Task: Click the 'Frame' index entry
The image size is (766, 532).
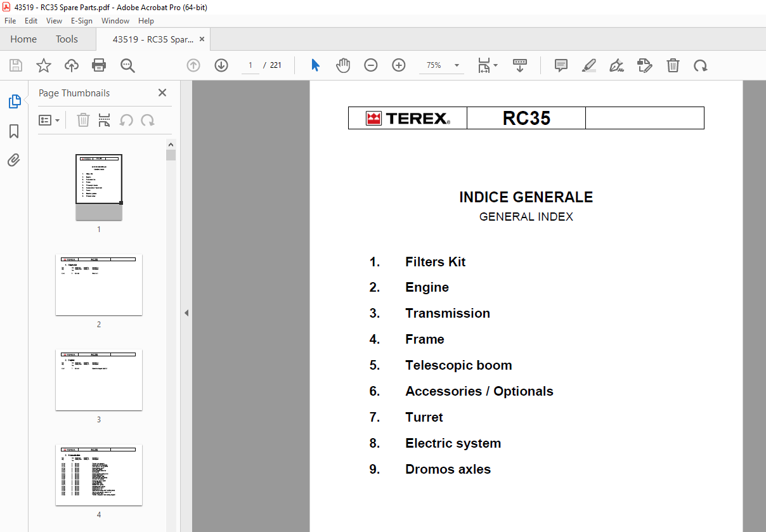Action: click(424, 339)
